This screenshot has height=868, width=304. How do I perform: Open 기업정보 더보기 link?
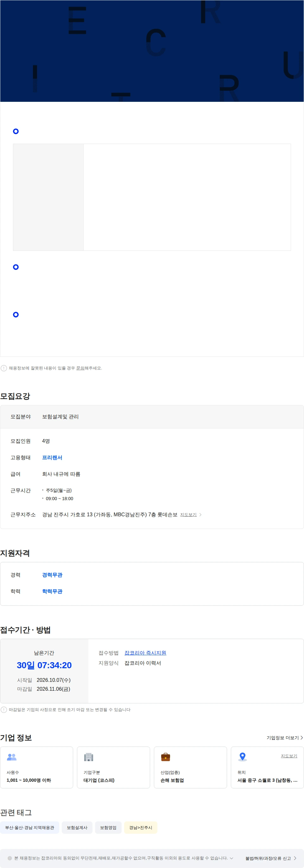(285, 738)
